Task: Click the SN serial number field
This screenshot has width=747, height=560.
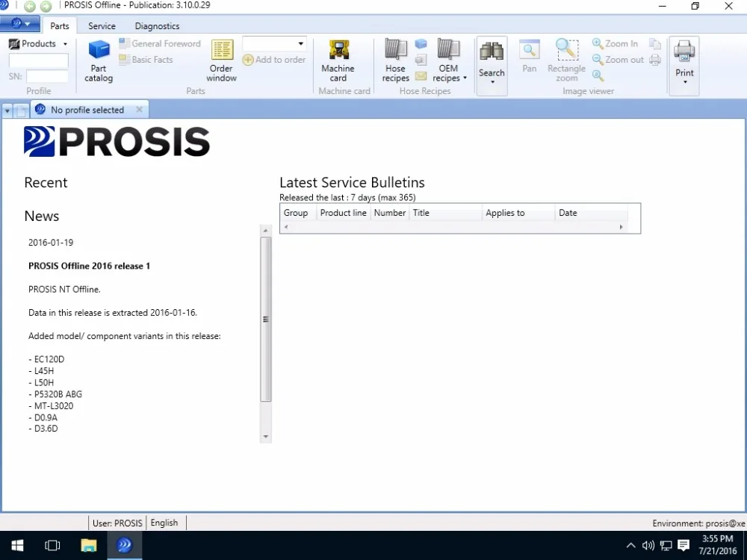Action: tap(47, 76)
